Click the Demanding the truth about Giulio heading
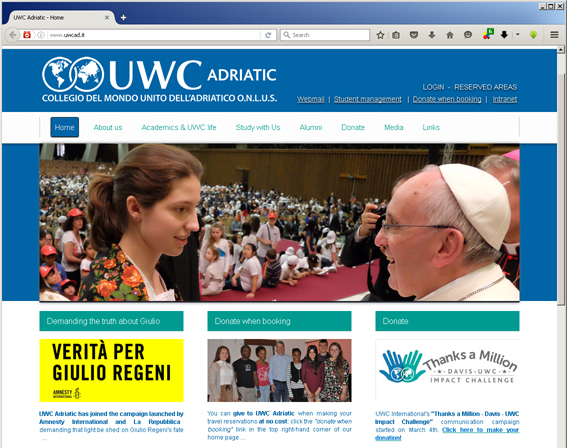The image size is (567, 448). [111, 321]
